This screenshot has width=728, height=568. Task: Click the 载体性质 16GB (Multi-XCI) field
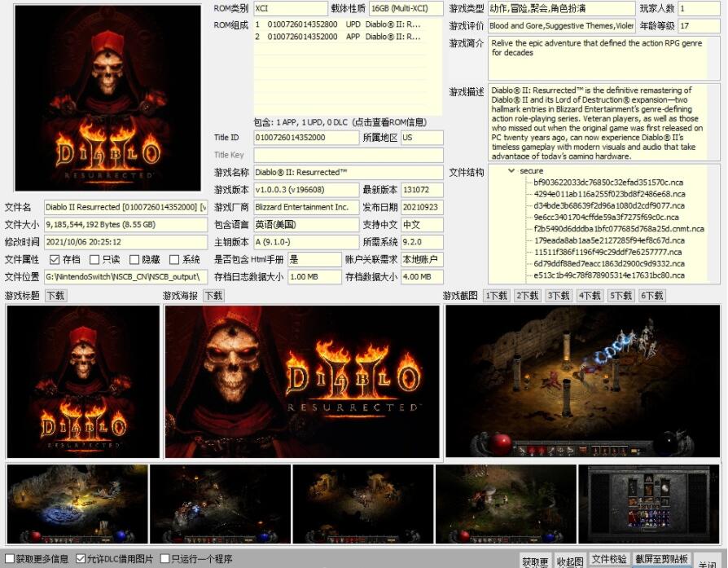tap(406, 8)
